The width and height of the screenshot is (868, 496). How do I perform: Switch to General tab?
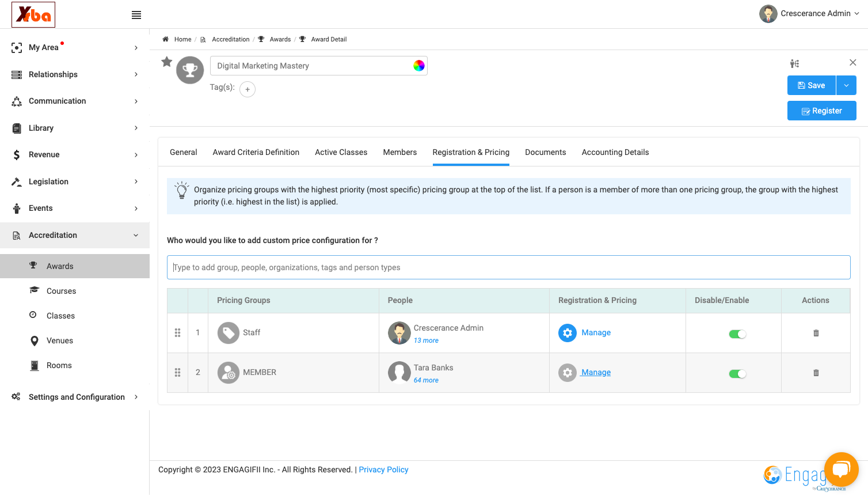pos(184,152)
